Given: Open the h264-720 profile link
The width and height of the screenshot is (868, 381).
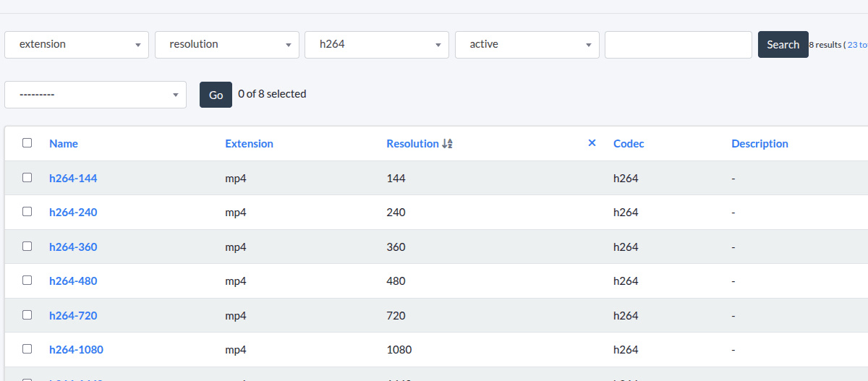Looking at the screenshot, I should point(73,315).
